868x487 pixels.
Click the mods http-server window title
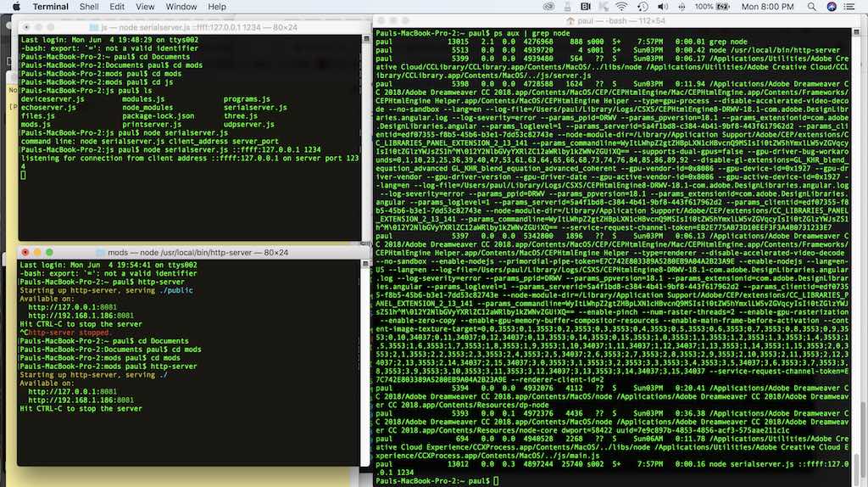pyautogui.click(x=198, y=252)
